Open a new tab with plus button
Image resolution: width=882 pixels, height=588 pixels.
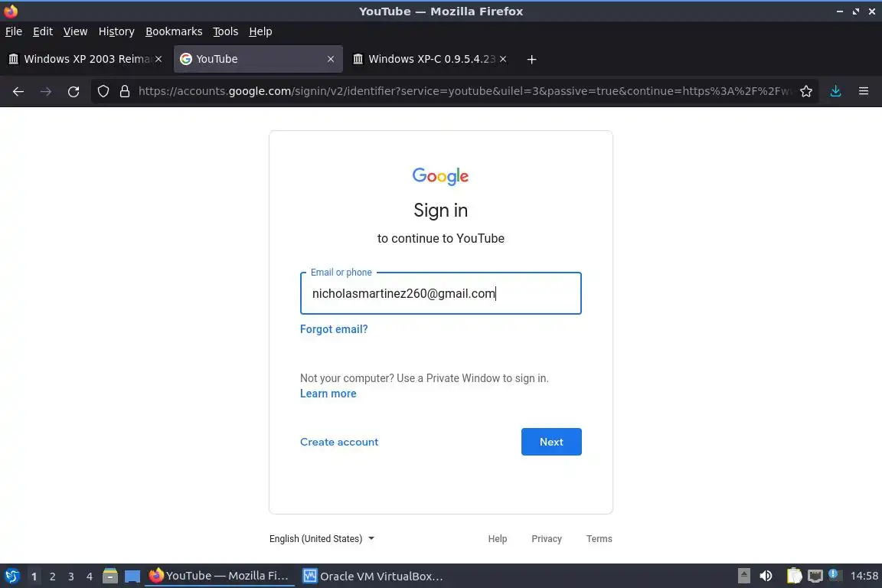tap(531, 59)
